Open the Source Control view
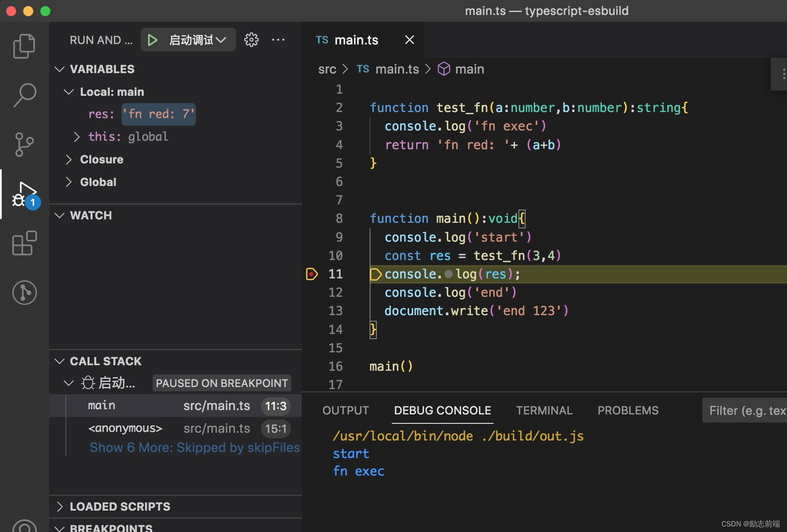This screenshot has width=787, height=532. (x=24, y=144)
